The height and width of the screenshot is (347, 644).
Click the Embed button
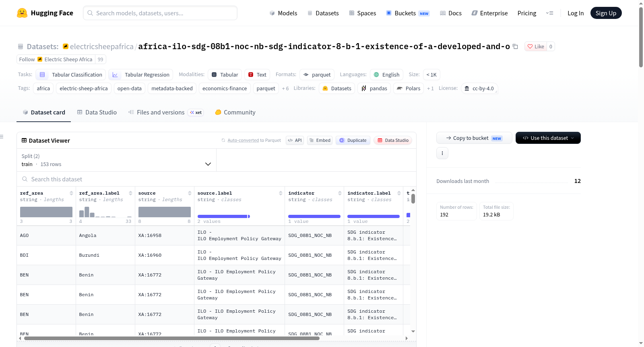click(320, 140)
